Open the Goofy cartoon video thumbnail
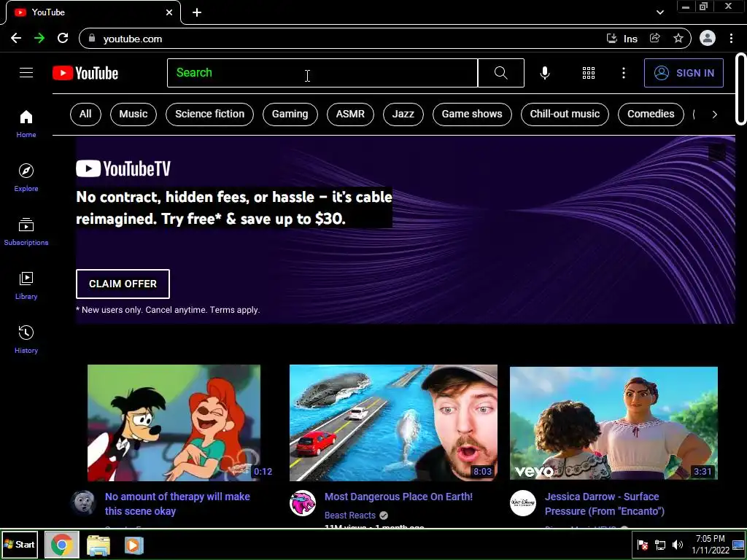 pos(174,423)
